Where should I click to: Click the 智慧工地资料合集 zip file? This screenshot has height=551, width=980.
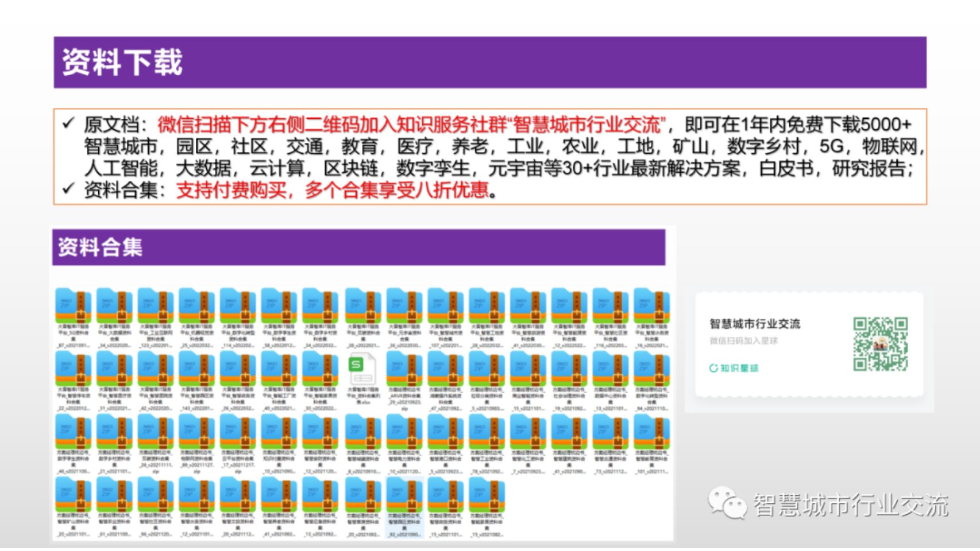487,308
